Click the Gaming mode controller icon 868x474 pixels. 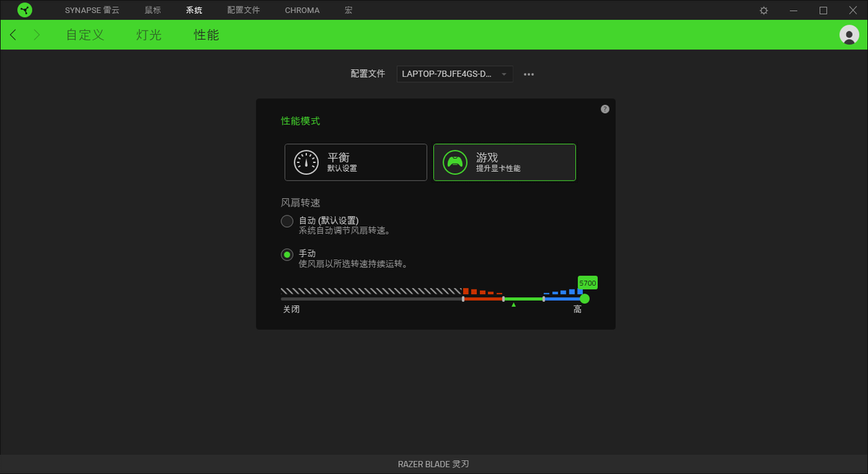coord(455,162)
